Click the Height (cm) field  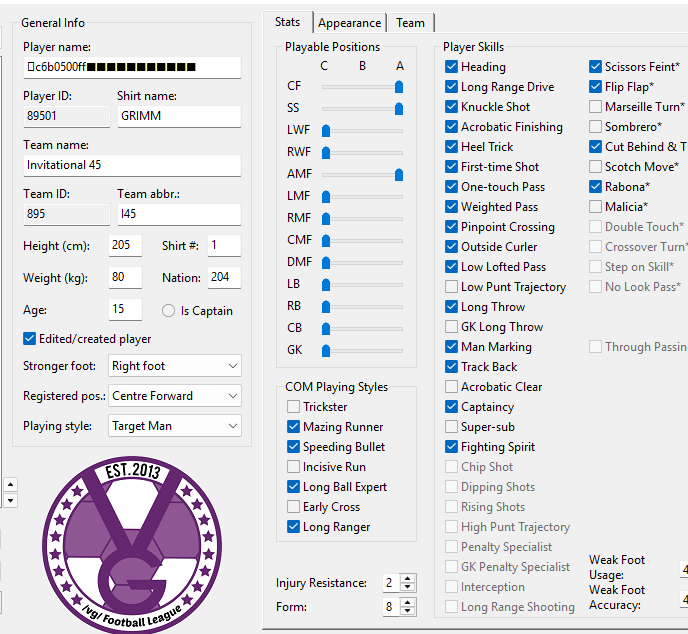[125, 245]
